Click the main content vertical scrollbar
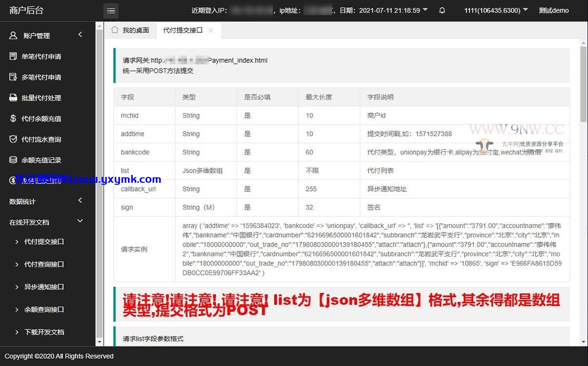 pos(584,84)
